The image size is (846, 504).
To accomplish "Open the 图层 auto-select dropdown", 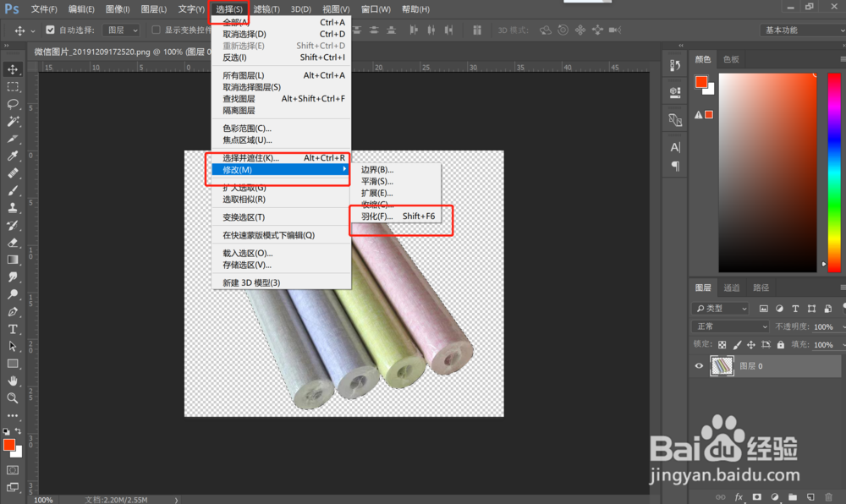I will 121,30.
